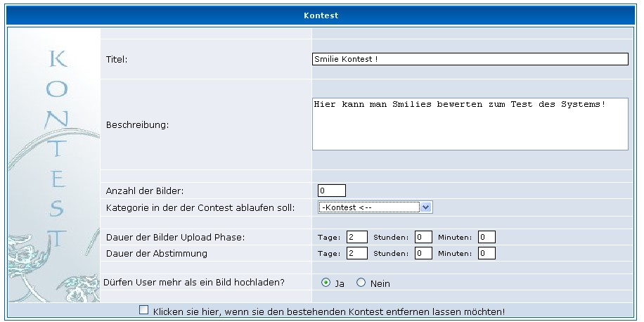The width and height of the screenshot is (644, 322).
Task: Focus the Beschreibung text area
Action: [470, 124]
